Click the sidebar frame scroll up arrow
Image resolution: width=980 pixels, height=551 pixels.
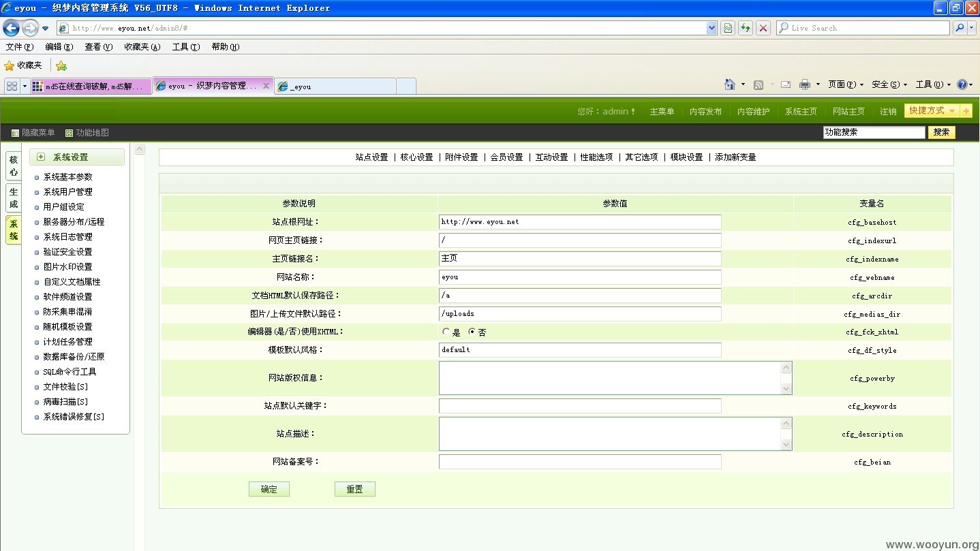click(x=139, y=149)
